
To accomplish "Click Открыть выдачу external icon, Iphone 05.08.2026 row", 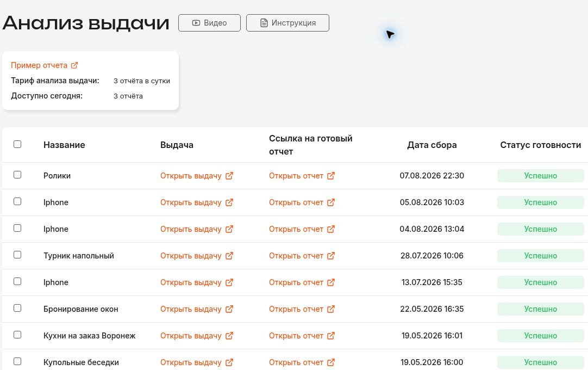I will tap(229, 202).
